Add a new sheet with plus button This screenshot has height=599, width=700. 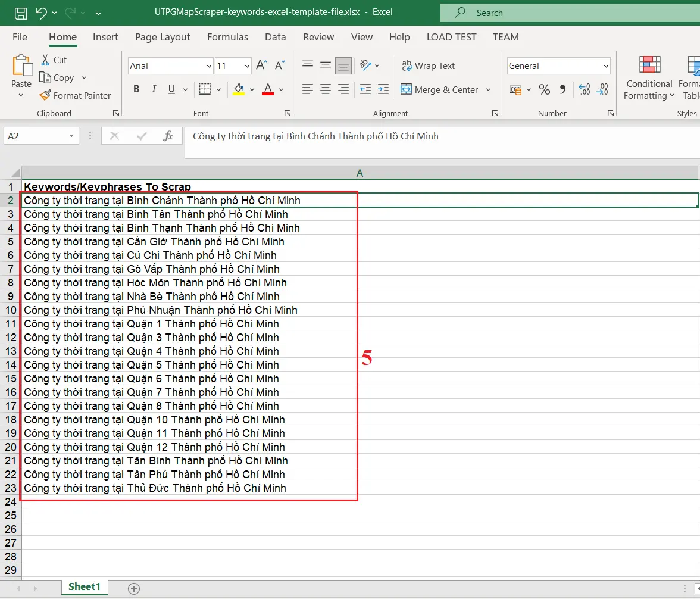[x=134, y=588]
